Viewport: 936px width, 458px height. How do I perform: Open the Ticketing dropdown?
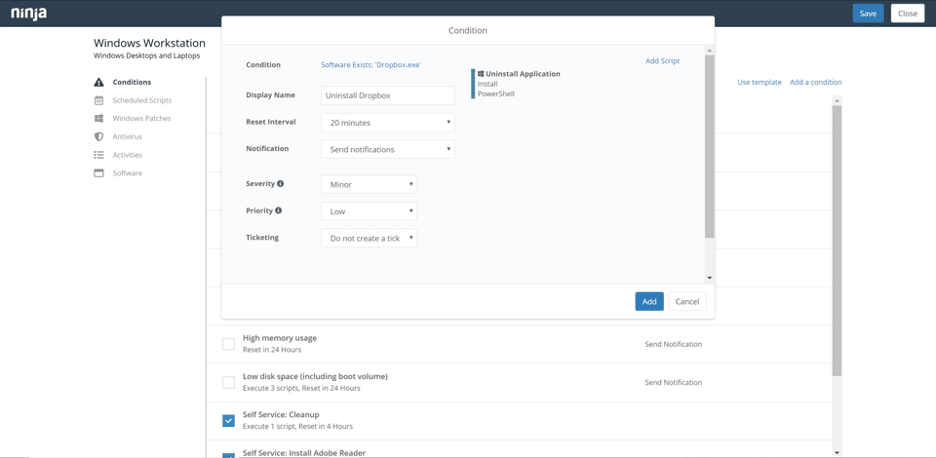point(368,238)
